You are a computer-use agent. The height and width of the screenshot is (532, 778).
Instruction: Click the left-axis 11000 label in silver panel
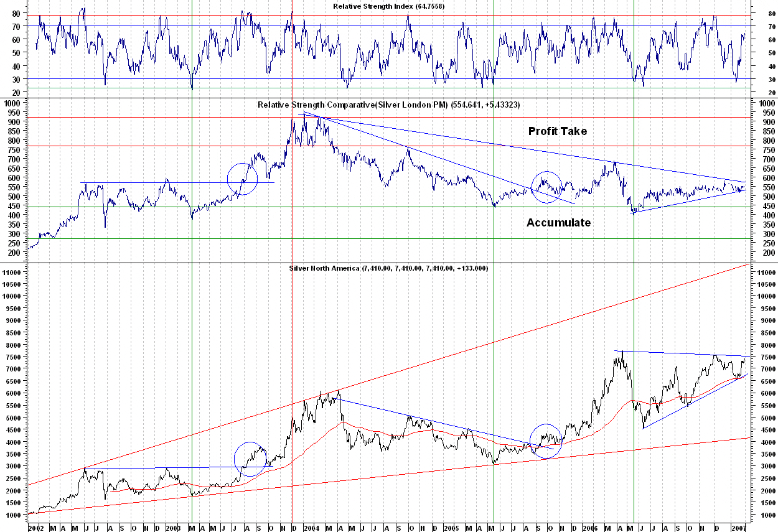click(12, 273)
